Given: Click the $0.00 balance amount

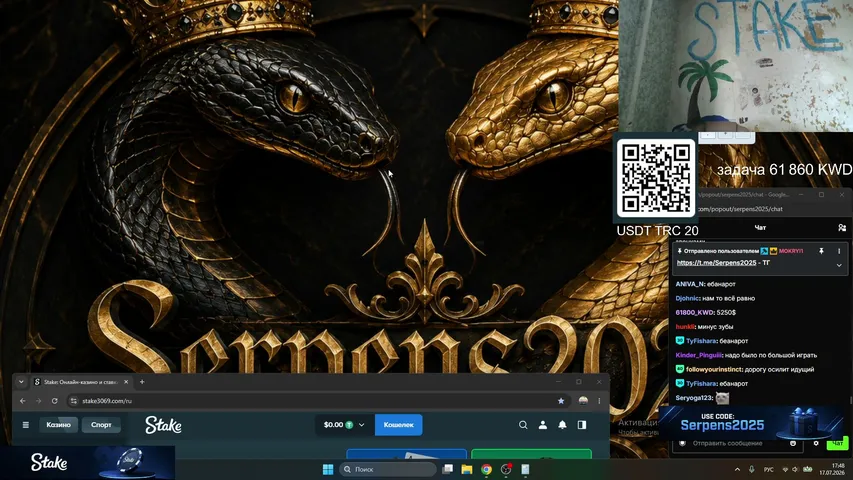Looking at the screenshot, I should (x=333, y=425).
